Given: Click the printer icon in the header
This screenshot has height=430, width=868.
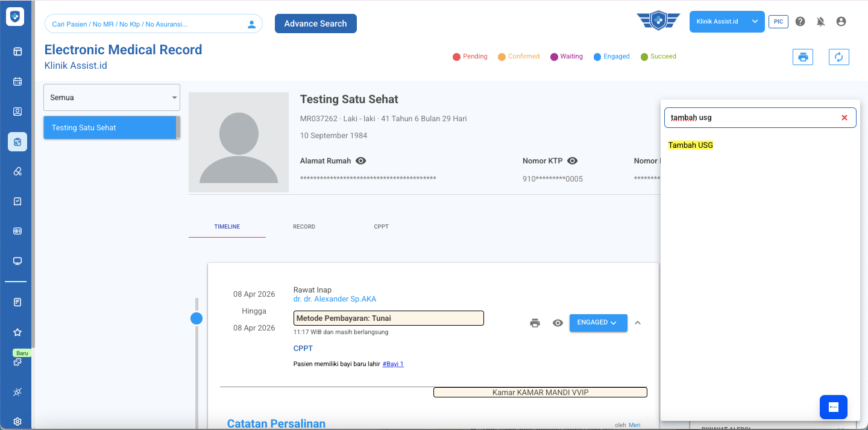Looking at the screenshot, I should (802, 57).
